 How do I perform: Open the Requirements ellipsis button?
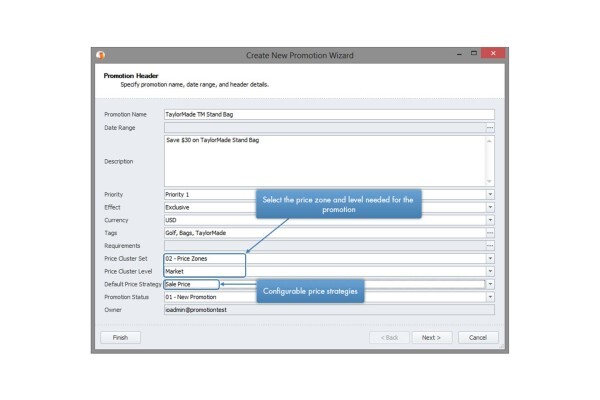pyautogui.click(x=490, y=246)
